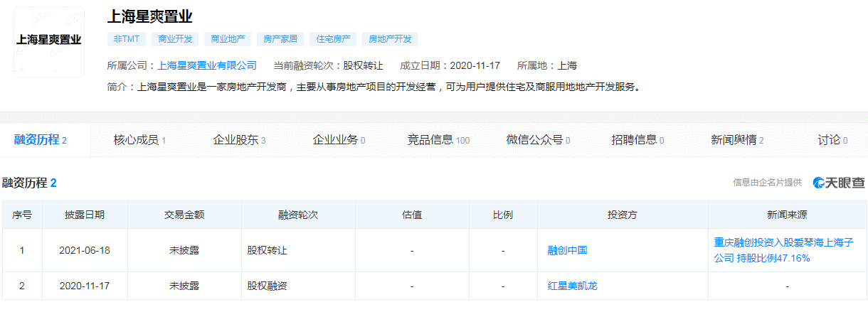Click the 商业地产 tag
The width and height of the screenshot is (868, 312).
(x=228, y=39)
